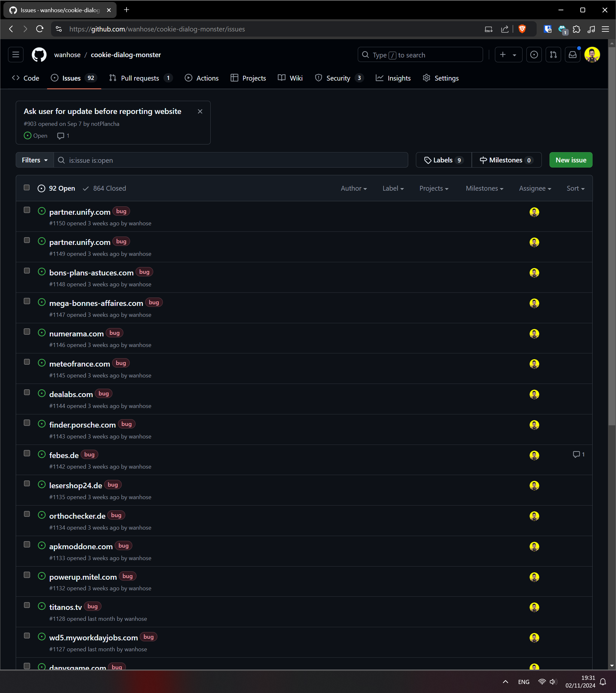Check the finder.porsche.com checkbox
Viewport: 616px width, 693px height.
pyautogui.click(x=27, y=423)
